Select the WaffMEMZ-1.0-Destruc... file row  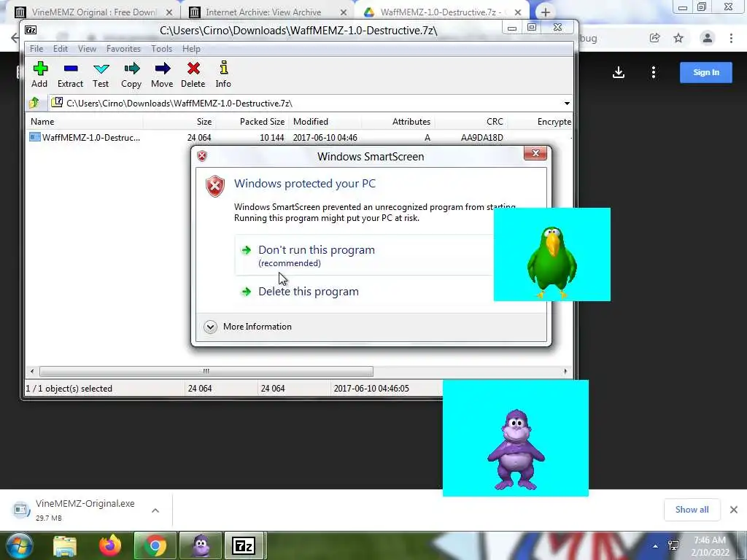299,138
